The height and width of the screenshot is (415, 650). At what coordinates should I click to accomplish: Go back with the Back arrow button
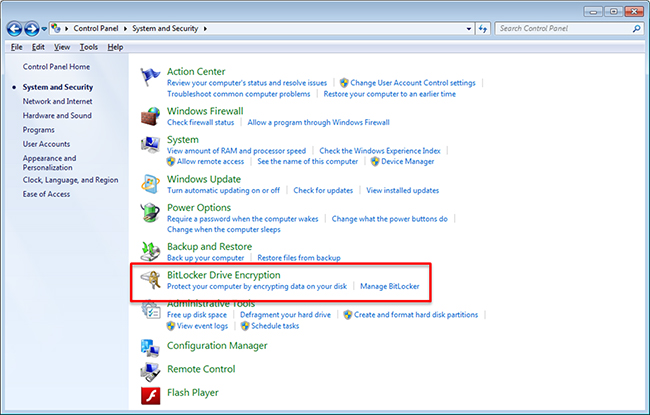[x=15, y=29]
